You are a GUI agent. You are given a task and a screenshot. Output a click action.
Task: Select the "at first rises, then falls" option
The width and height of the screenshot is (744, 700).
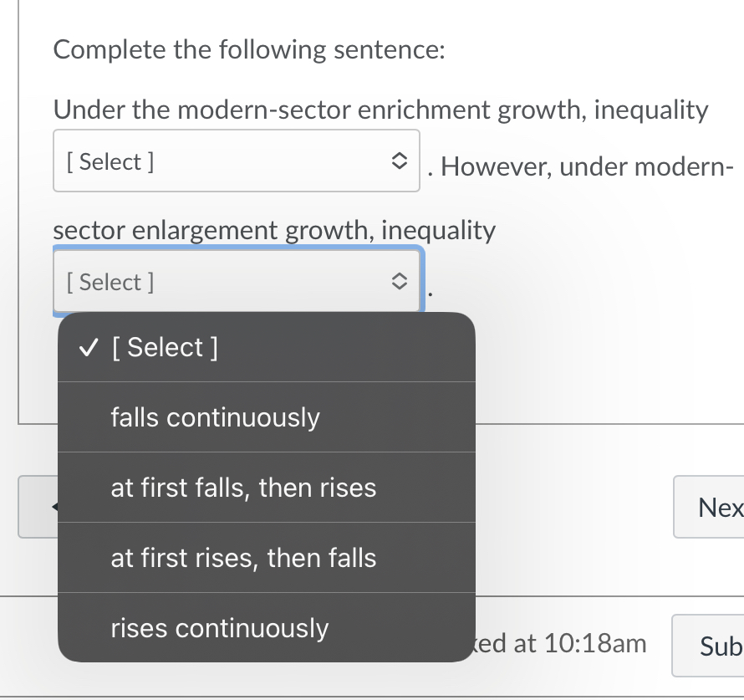click(x=243, y=558)
